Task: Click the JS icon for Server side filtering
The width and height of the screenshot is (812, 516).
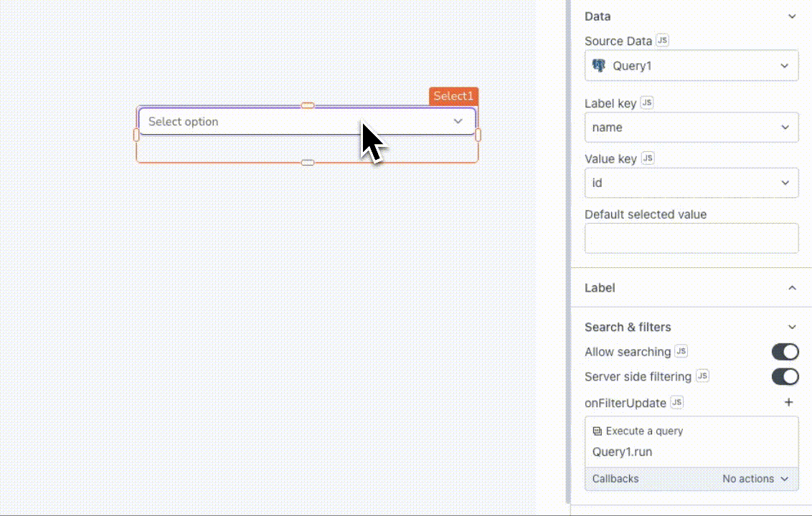Action: coord(702,376)
